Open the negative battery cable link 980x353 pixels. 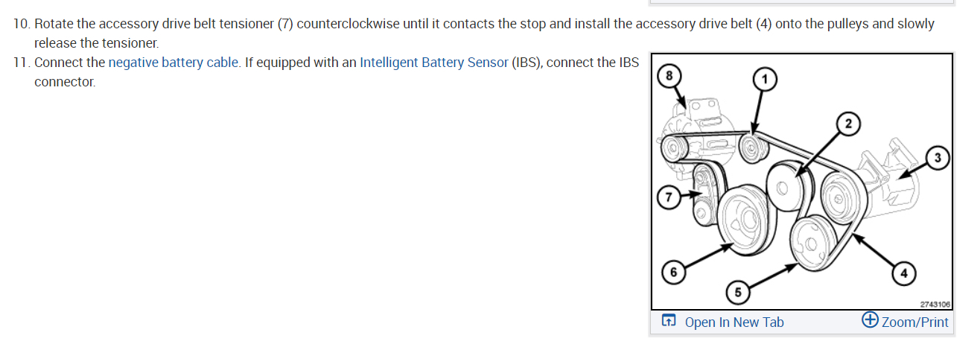[174, 63]
